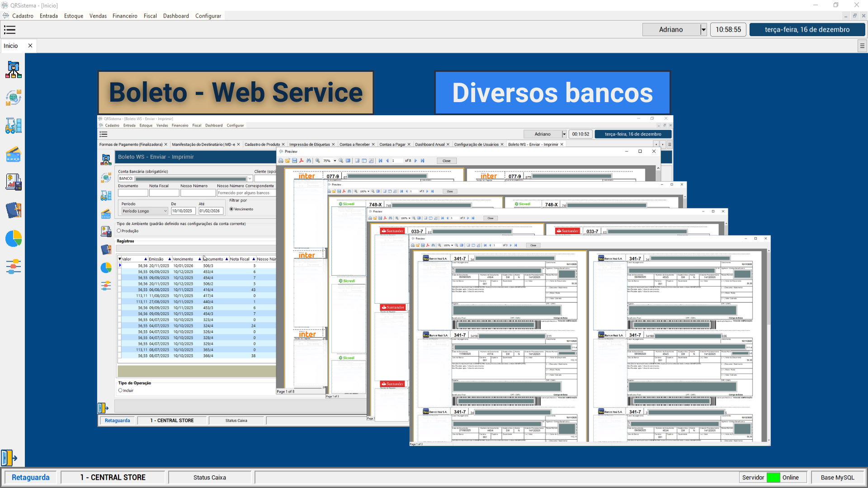The image size is (868, 488).
Task: Click the green Online server status indicator
Action: tap(774, 477)
